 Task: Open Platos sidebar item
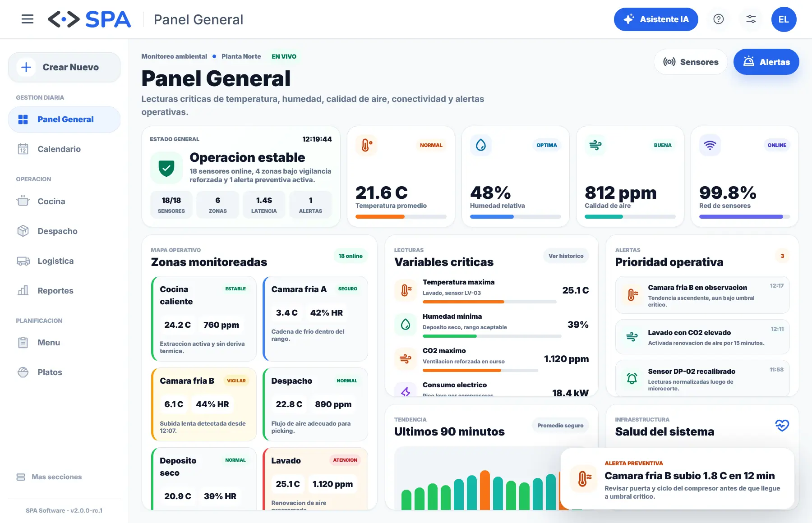click(65, 372)
